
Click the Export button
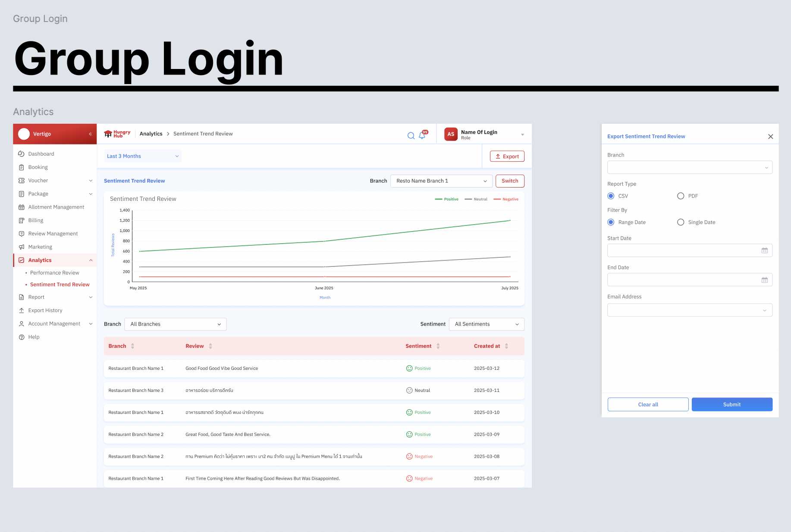point(507,156)
